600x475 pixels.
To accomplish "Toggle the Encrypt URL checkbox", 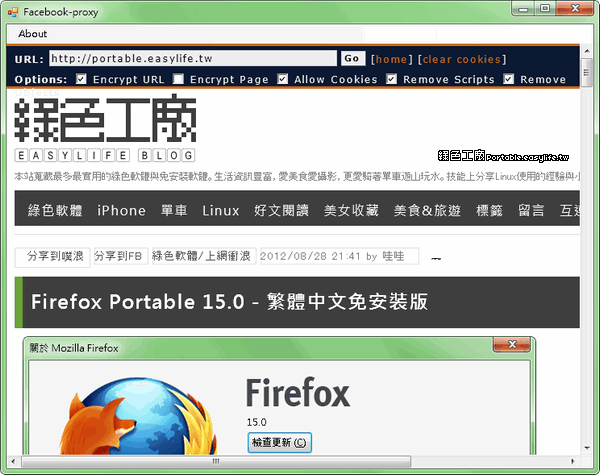I will (x=81, y=79).
